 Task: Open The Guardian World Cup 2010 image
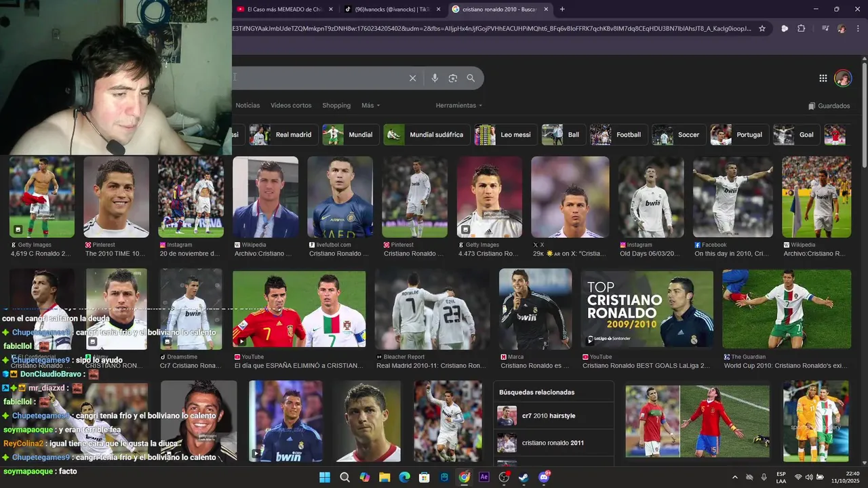tap(787, 310)
